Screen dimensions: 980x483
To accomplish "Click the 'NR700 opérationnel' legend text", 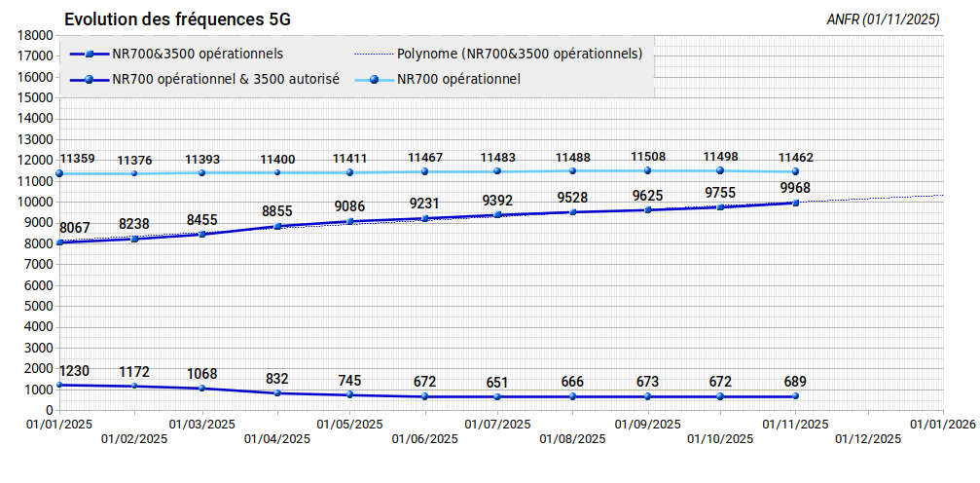I will click(x=459, y=80).
